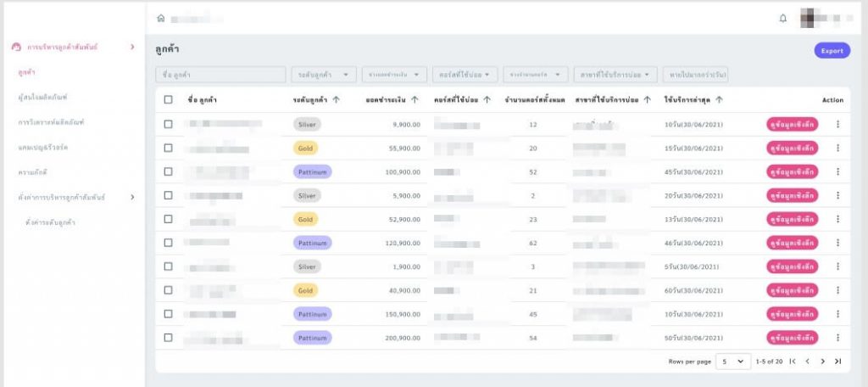
Task: Focus the ชื่อ ลูกค้า search field
Action: pyautogui.click(x=221, y=75)
